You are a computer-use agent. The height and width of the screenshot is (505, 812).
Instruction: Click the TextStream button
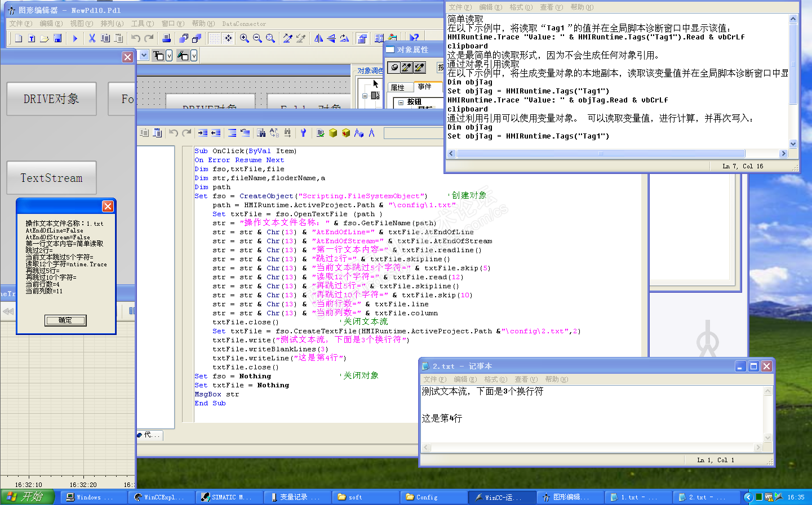click(51, 178)
